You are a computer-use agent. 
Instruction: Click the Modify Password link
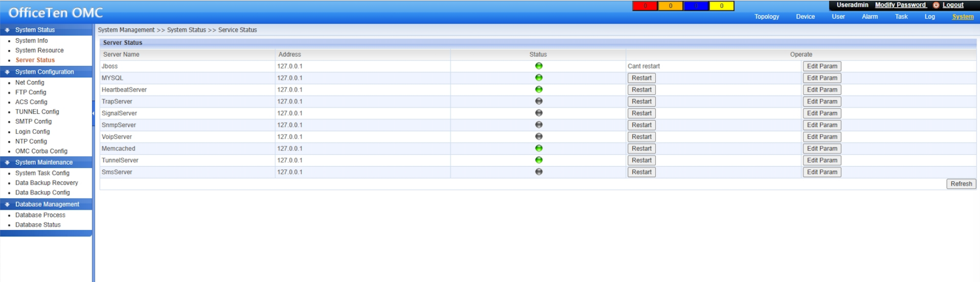click(x=900, y=5)
